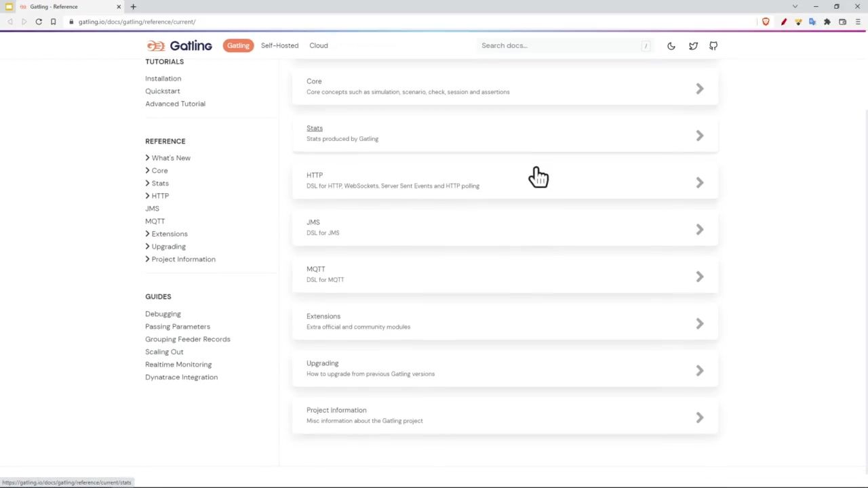Switch to the Cloud docs tab
The width and height of the screenshot is (868, 488).
point(319,45)
